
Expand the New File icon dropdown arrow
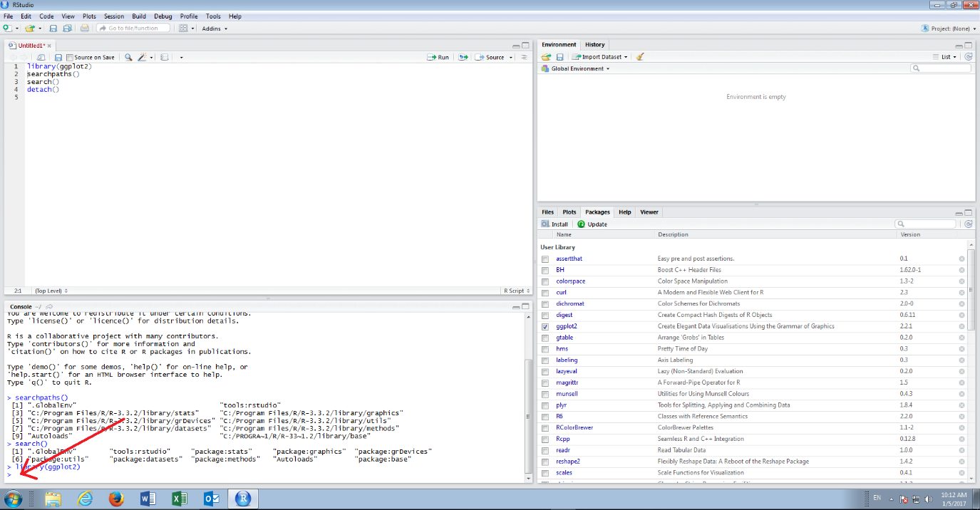coord(16,28)
